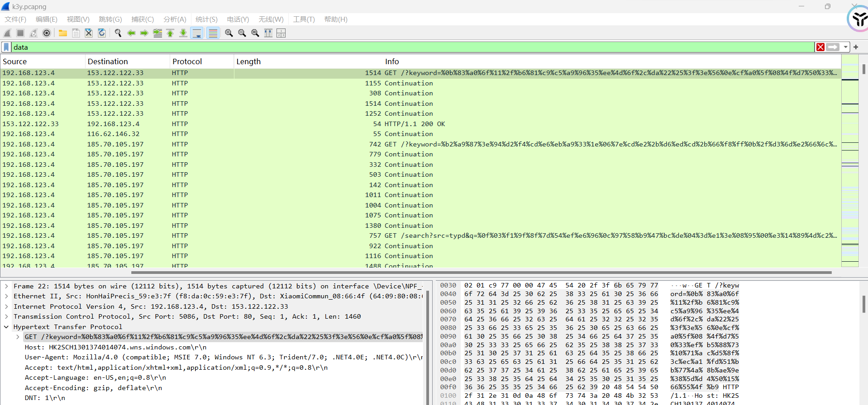This screenshot has height=405, width=868.
Task: Jump to first packet icon
Action: pos(170,33)
